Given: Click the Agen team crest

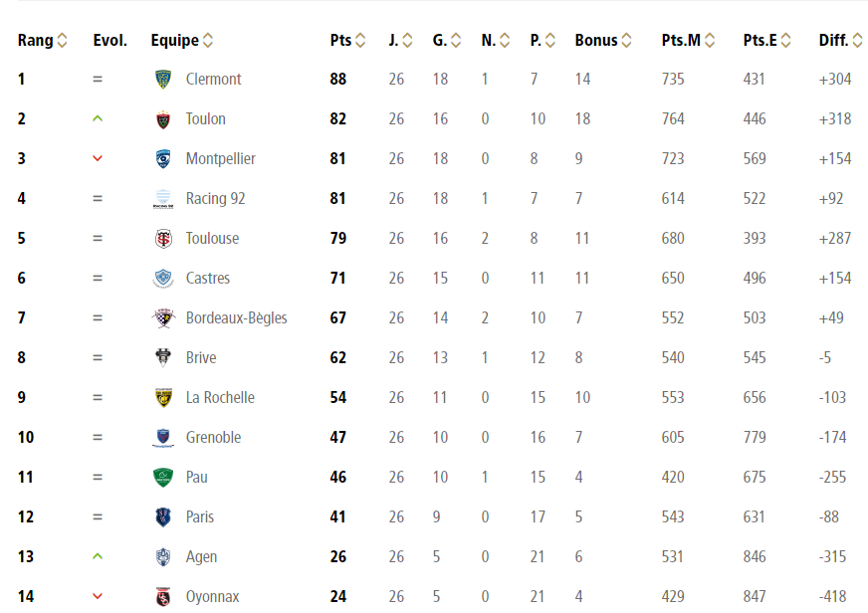Looking at the screenshot, I should (x=163, y=556).
